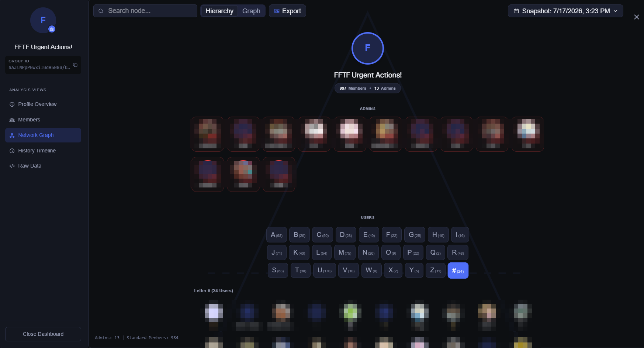Image resolution: width=644 pixels, height=348 pixels.
Task: Click the last admin card in first row
Action: coord(528,134)
